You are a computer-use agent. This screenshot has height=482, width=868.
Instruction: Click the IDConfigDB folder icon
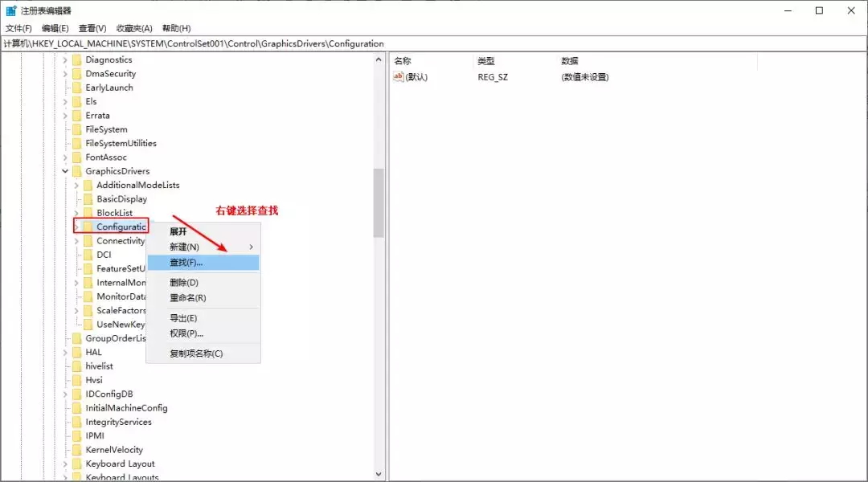pyautogui.click(x=77, y=394)
